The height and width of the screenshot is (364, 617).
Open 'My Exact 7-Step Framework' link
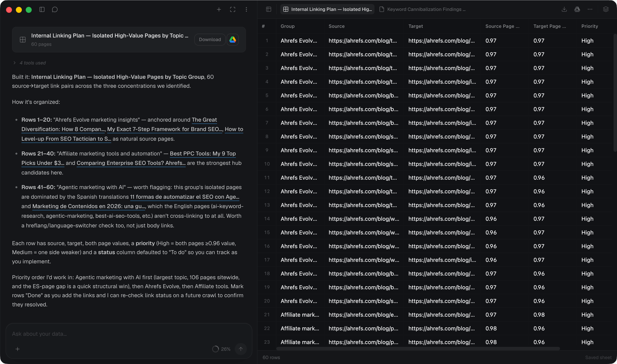click(165, 129)
